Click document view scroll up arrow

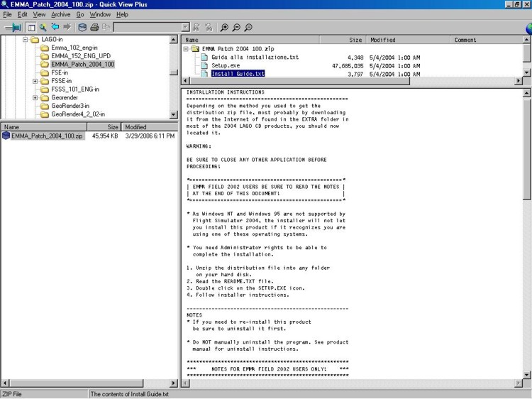(x=526, y=93)
